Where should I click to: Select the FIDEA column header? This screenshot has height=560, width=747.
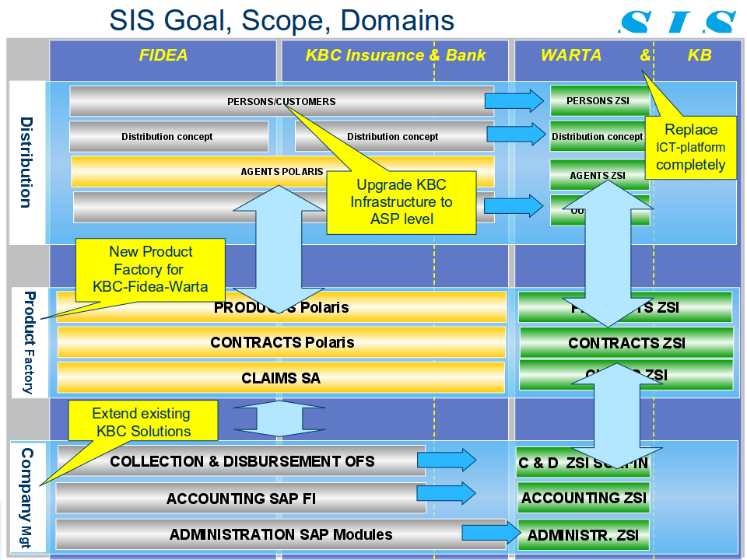163,55
